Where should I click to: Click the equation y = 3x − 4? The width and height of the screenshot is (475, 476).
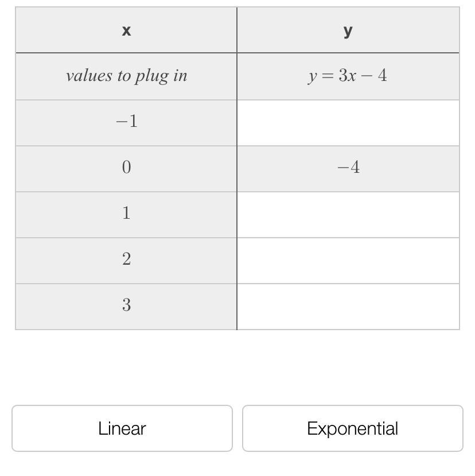[348, 76]
